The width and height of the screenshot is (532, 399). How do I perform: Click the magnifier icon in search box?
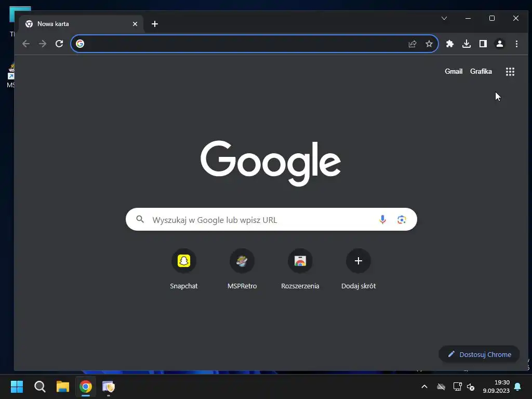click(140, 219)
